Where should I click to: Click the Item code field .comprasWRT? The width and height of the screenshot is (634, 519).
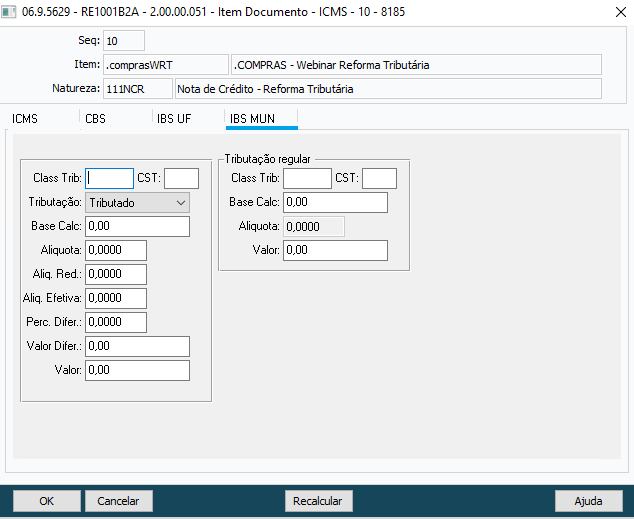pyautogui.click(x=166, y=65)
